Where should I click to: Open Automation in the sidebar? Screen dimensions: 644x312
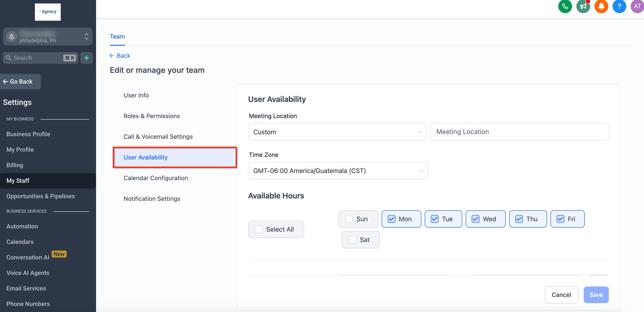click(x=22, y=226)
